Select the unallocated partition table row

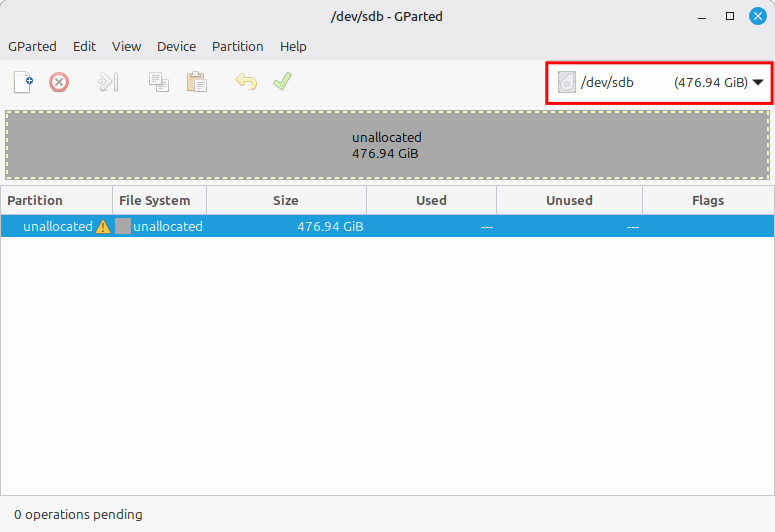tap(387, 227)
